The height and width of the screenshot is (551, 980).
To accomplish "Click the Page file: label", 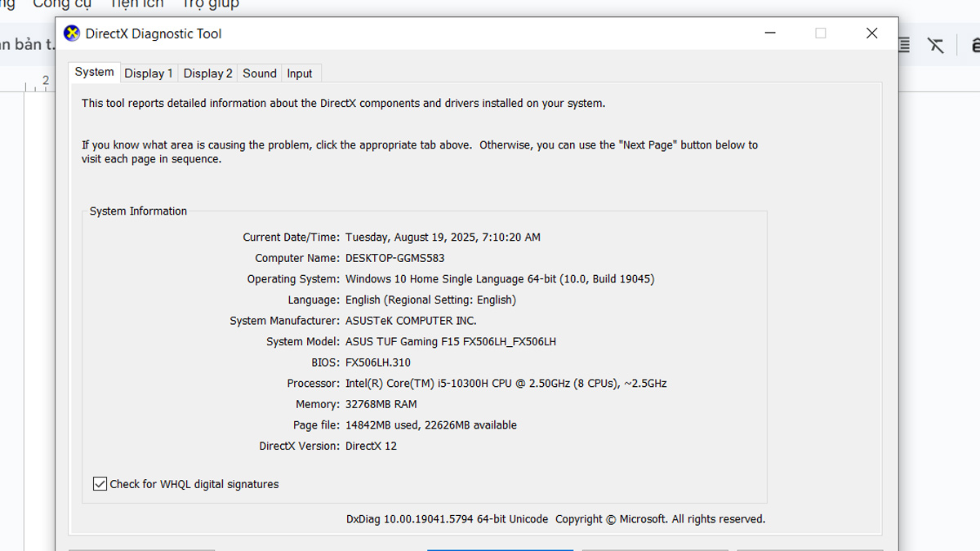I will coord(316,425).
